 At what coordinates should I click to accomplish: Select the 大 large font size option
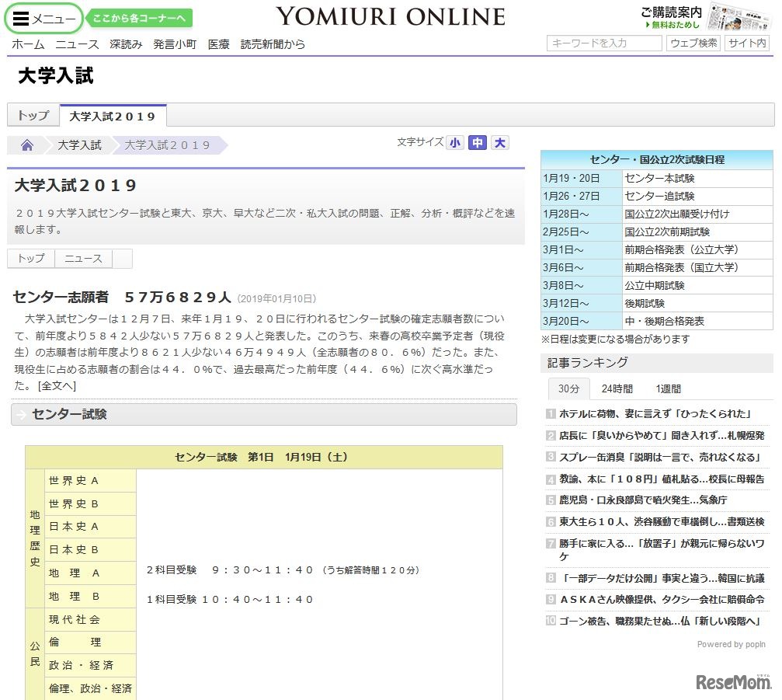[x=498, y=144]
